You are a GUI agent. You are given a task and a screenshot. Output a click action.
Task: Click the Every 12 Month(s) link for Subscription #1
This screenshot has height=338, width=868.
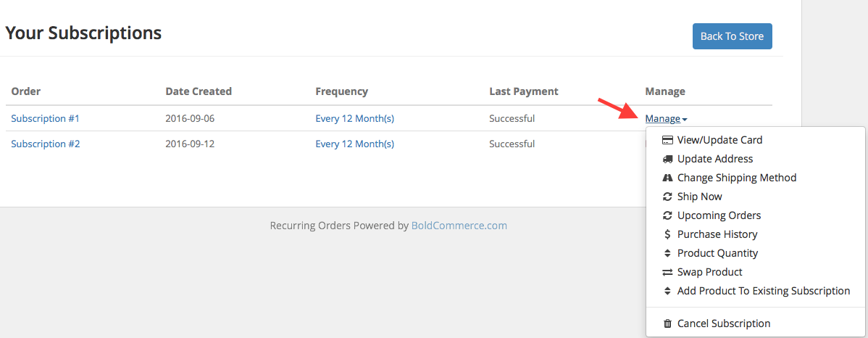tap(354, 118)
